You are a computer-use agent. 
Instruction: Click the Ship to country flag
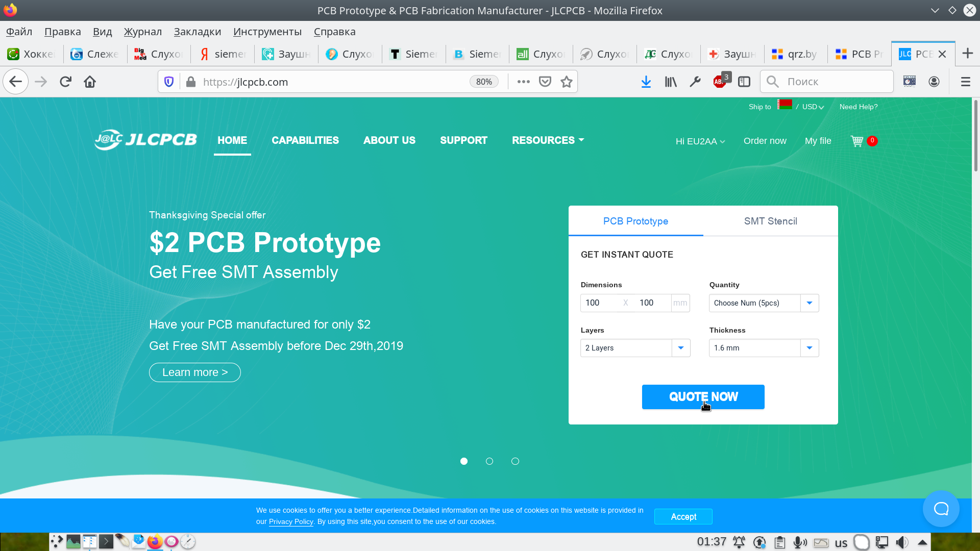point(785,105)
